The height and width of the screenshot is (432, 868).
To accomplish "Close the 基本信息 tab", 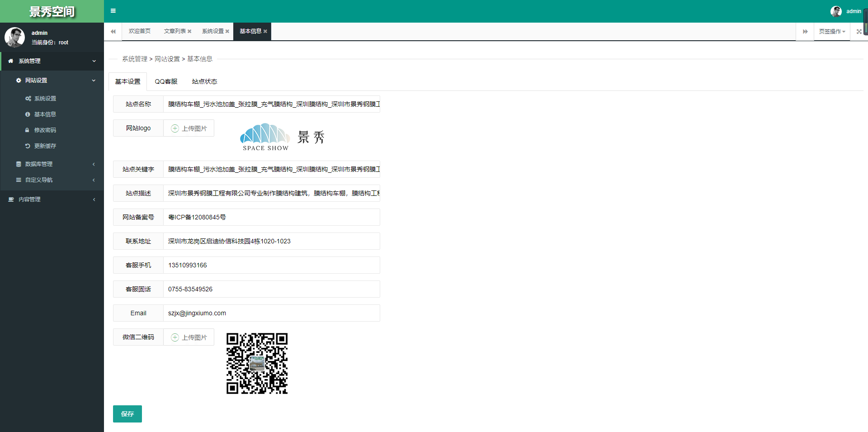I will point(265,32).
